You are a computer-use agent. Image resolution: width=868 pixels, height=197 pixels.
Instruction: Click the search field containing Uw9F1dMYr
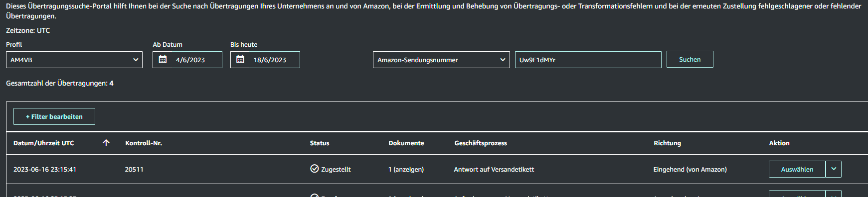588,60
